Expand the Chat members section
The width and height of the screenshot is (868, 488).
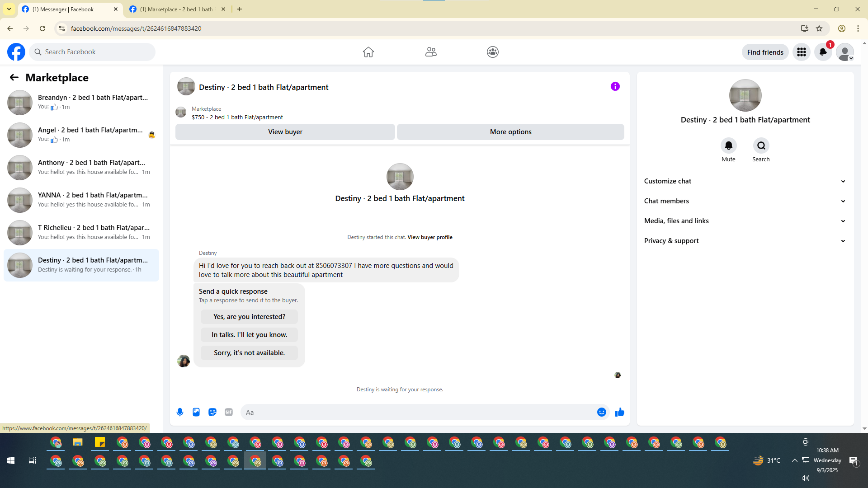click(x=745, y=201)
